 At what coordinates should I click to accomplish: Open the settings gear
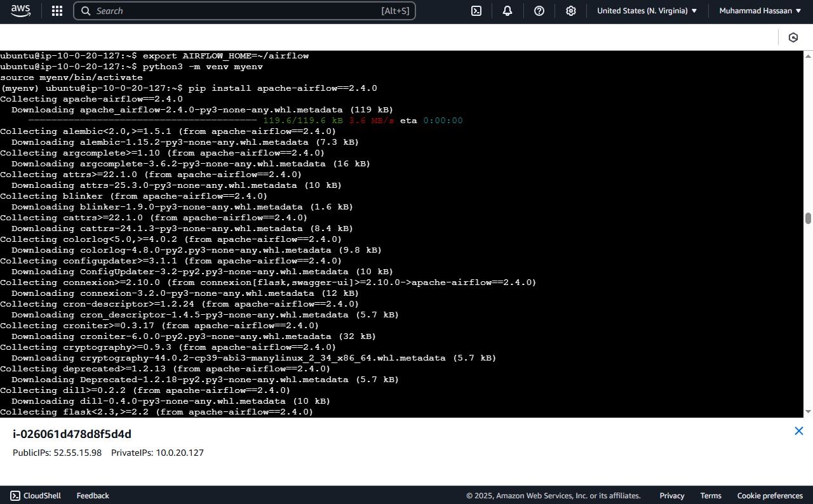coord(571,11)
